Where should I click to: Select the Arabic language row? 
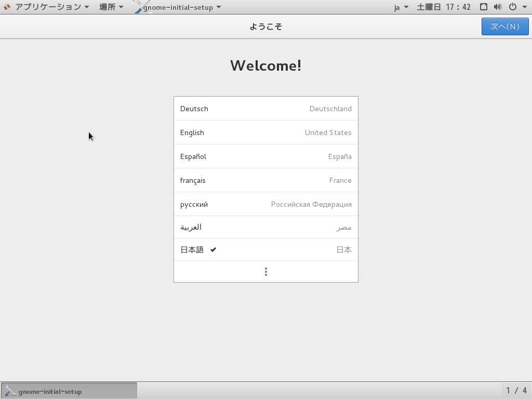[x=265, y=227]
